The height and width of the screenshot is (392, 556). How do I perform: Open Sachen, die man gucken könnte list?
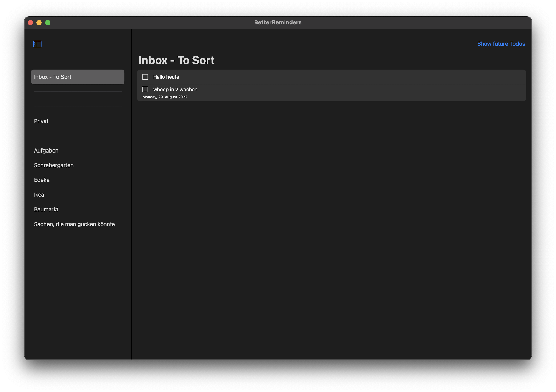tap(74, 224)
